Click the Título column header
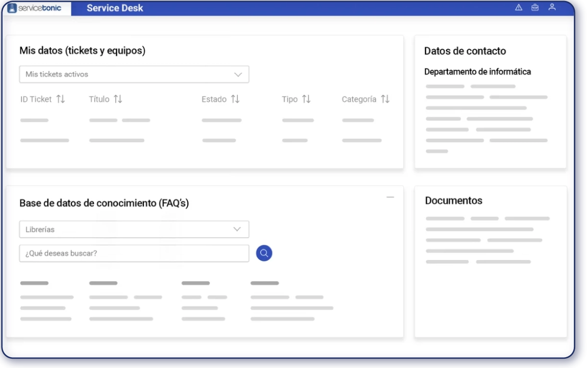Image resolution: width=588 pixels, height=368 pixels. click(99, 99)
